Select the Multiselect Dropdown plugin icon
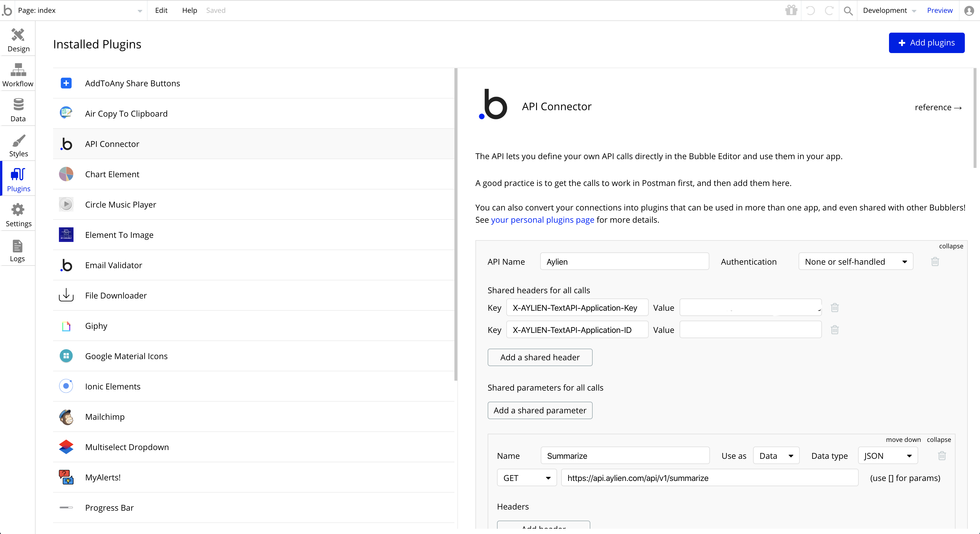This screenshot has width=980, height=534. 66,447
